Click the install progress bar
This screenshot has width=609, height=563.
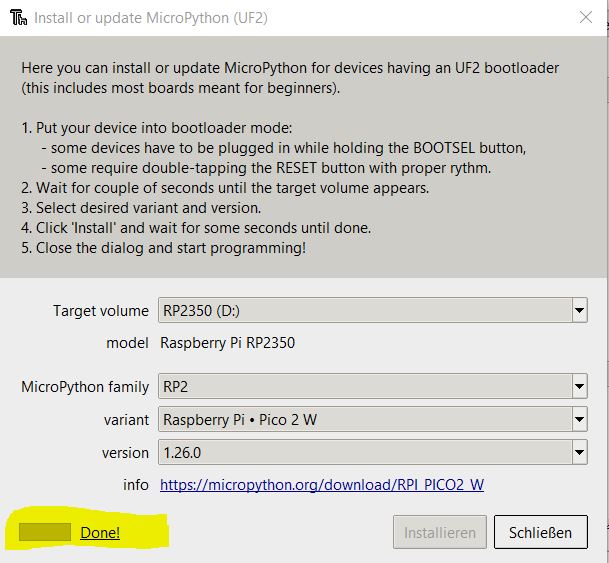[46, 533]
